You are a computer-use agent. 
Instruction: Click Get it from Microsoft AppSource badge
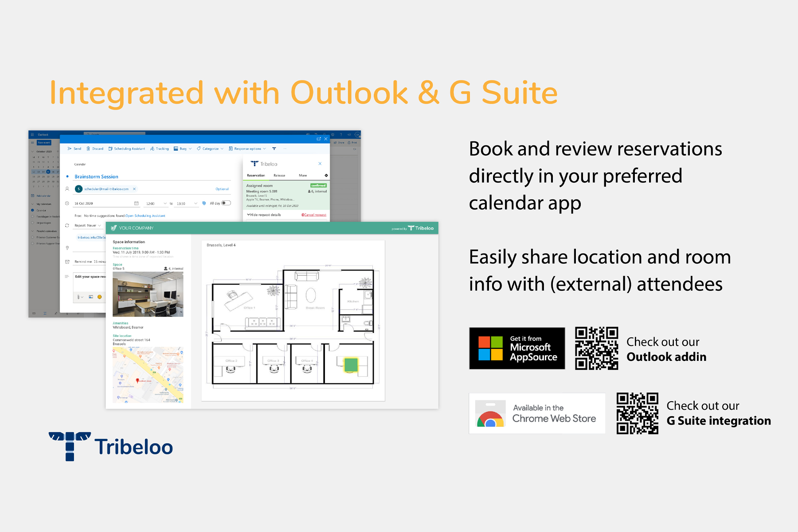coord(517,348)
